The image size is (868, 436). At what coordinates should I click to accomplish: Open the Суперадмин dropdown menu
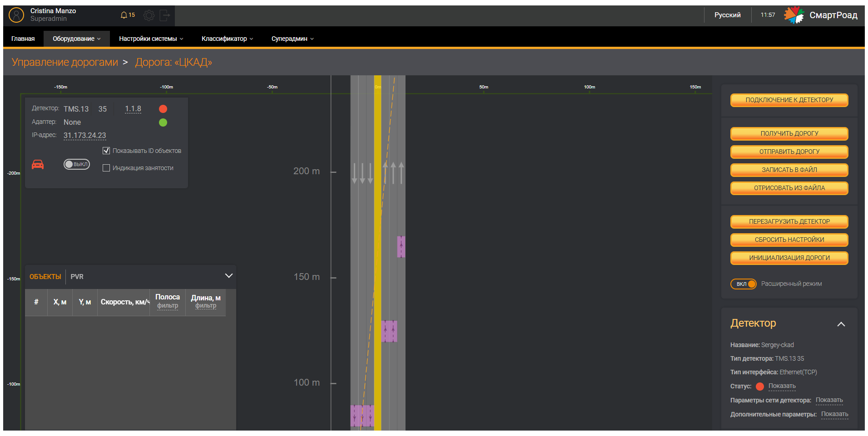tap(293, 39)
